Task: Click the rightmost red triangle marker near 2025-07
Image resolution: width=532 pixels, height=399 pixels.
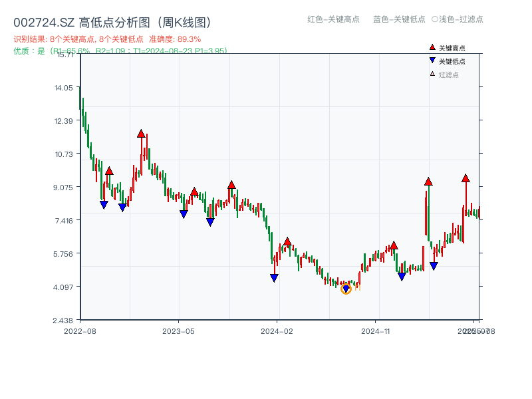Action: coord(465,178)
